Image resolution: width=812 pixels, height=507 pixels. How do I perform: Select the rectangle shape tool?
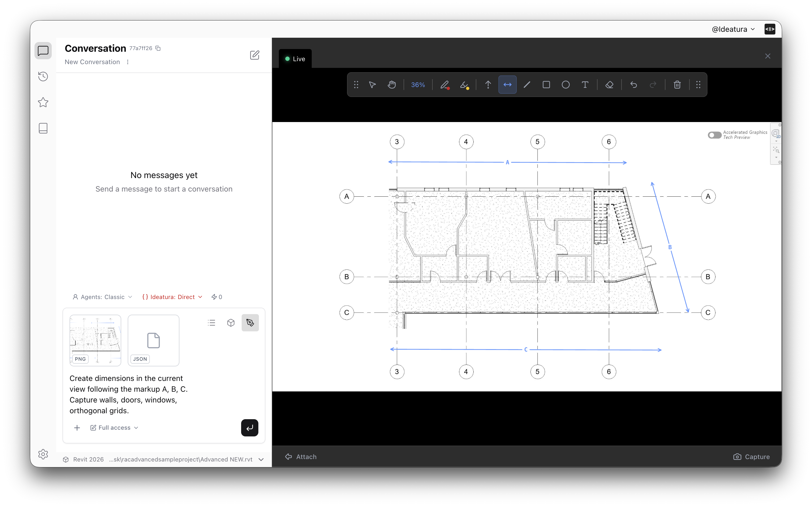(x=546, y=85)
